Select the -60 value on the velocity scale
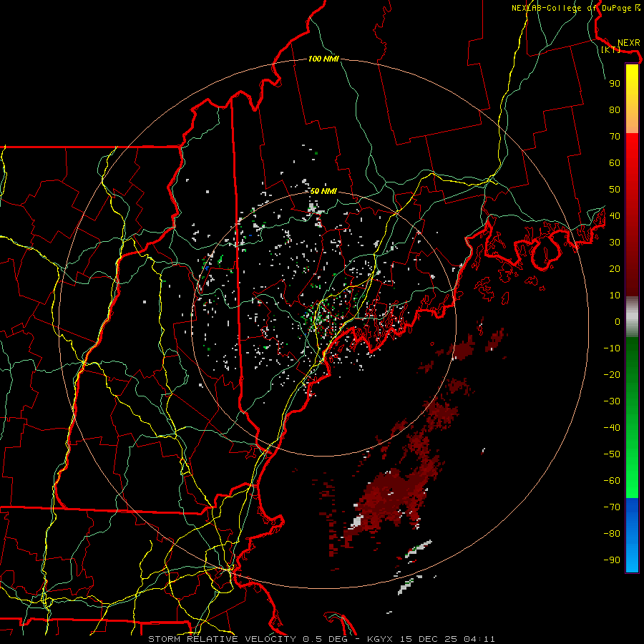Viewport: 644px width, 644px height. (612, 481)
